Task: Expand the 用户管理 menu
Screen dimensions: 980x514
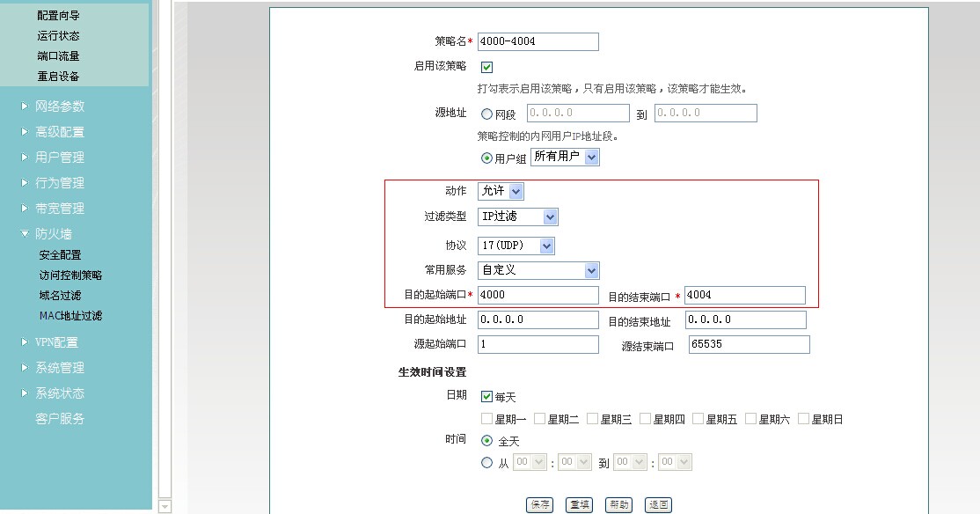Action: 59,158
